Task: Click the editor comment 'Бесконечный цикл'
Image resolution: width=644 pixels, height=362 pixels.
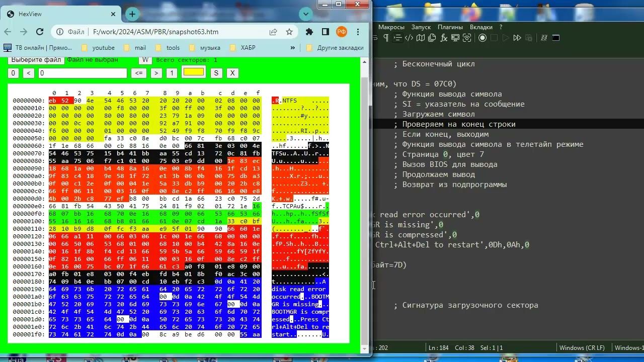Action: tap(438, 64)
